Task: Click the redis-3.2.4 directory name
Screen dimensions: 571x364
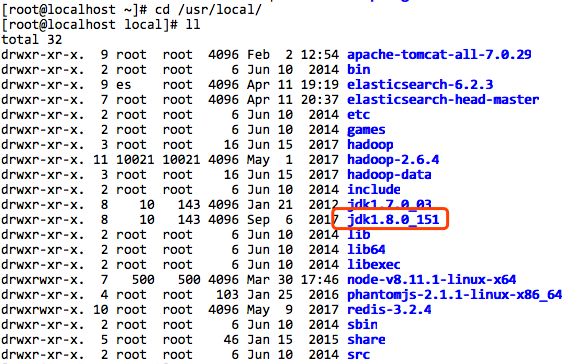Action: point(389,310)
